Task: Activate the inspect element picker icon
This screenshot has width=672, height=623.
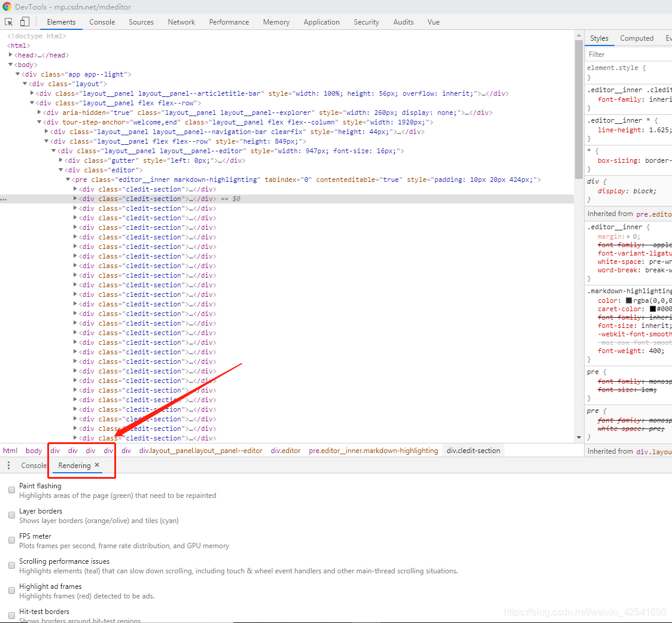Action: 8,22
